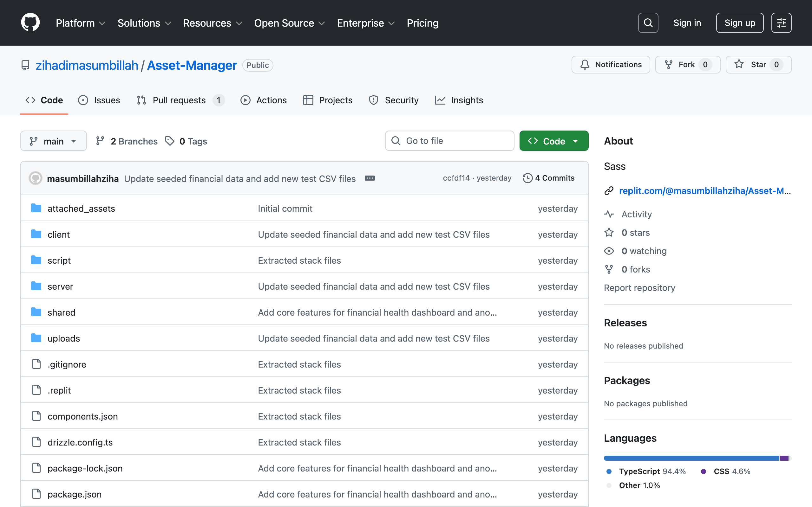Screen dimensions: 812x507
Task: Click the Notifications bell button
Action: tap(611, 64)
